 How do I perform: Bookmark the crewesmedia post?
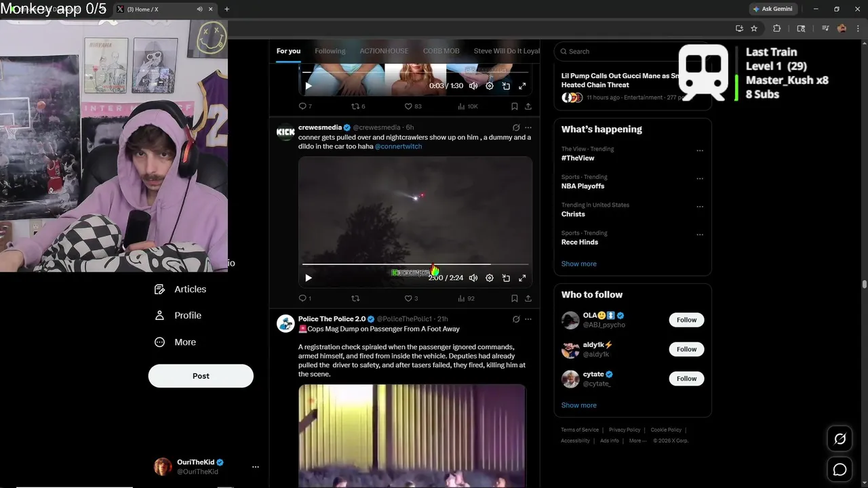click(515, 298)
